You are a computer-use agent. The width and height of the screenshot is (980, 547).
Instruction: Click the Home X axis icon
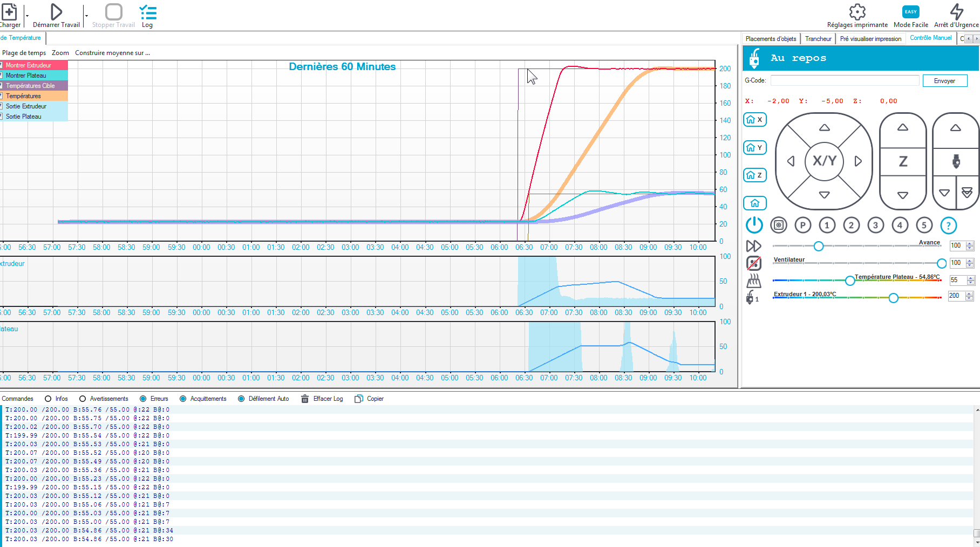coord(754,120)
